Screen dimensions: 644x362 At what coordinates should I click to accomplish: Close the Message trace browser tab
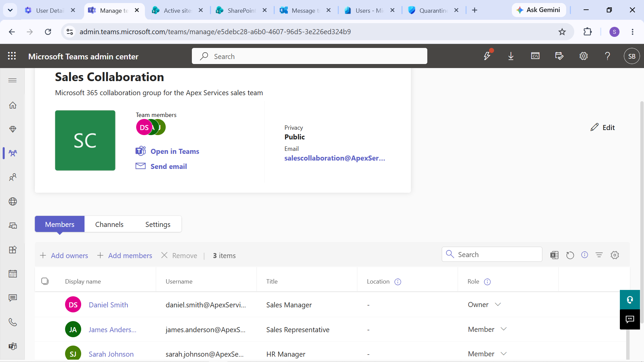coord(329,10)
